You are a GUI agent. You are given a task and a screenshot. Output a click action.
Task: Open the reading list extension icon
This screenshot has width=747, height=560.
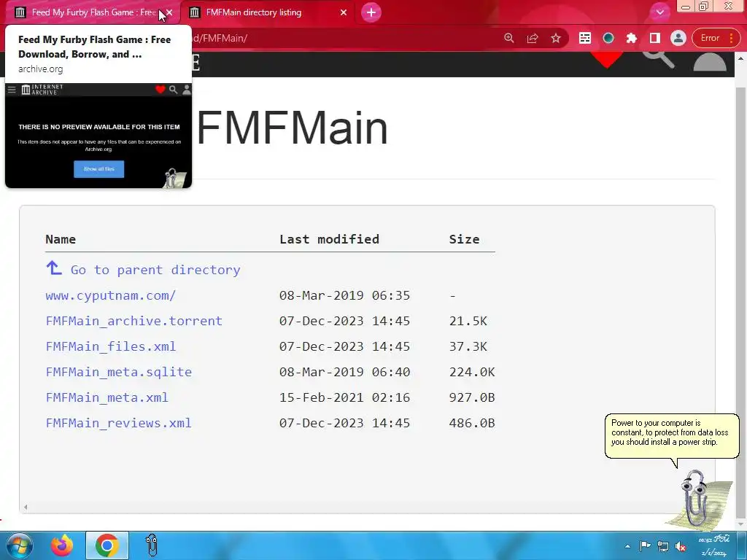pos(584,38)
